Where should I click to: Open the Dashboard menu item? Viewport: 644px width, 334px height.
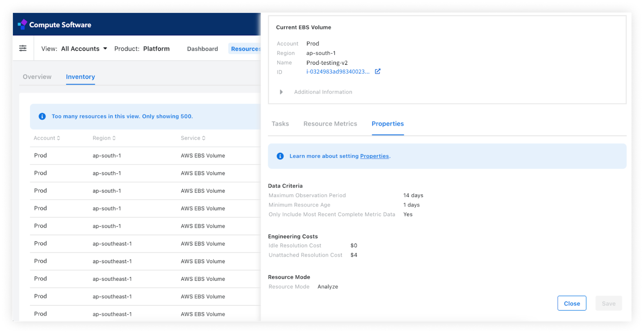click(x=202, y=49)
